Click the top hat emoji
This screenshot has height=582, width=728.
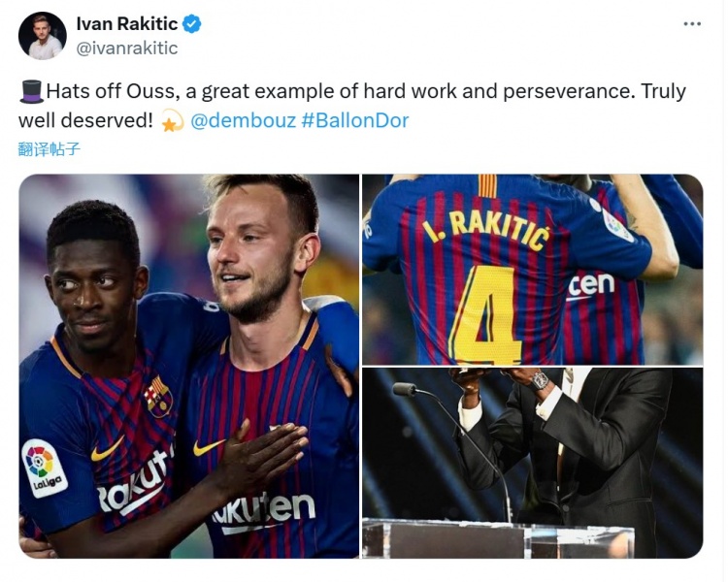(x=31, y=92)
